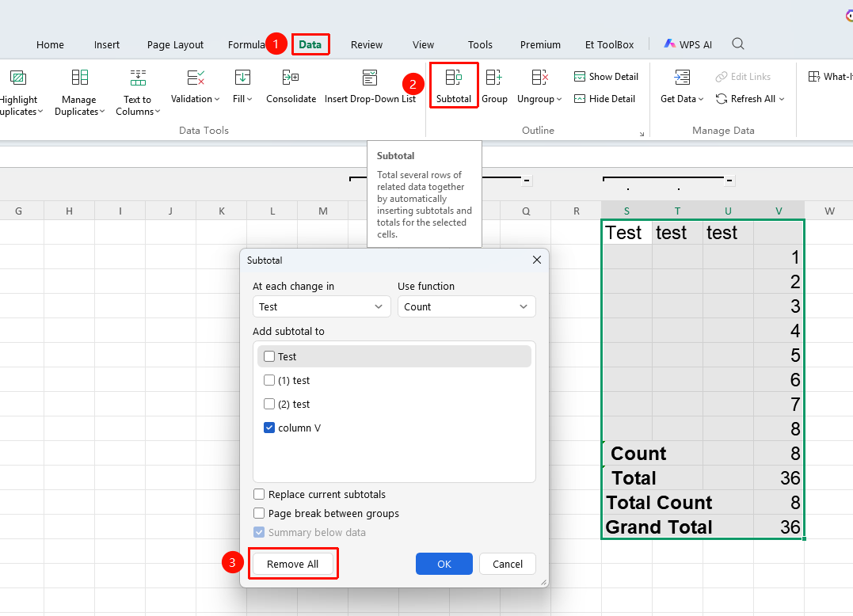Close the Subtotal dialog
853x616 pixels.
pyautogui.click(x=537, y=260)
